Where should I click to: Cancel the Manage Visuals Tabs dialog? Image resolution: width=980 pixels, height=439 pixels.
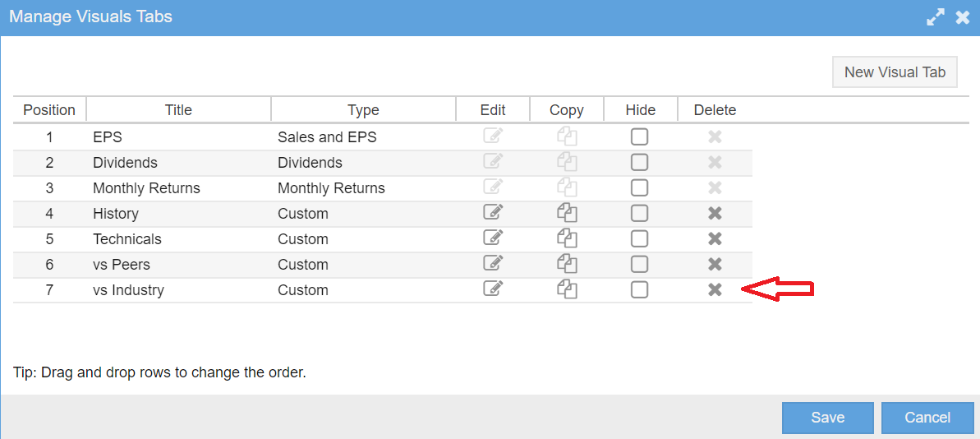point(927,418)
